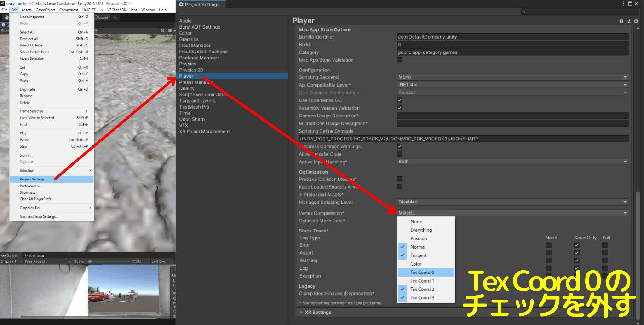Select Player settings category
The width and height of the screenshot is (644, 325).
[x=233, y=76]
